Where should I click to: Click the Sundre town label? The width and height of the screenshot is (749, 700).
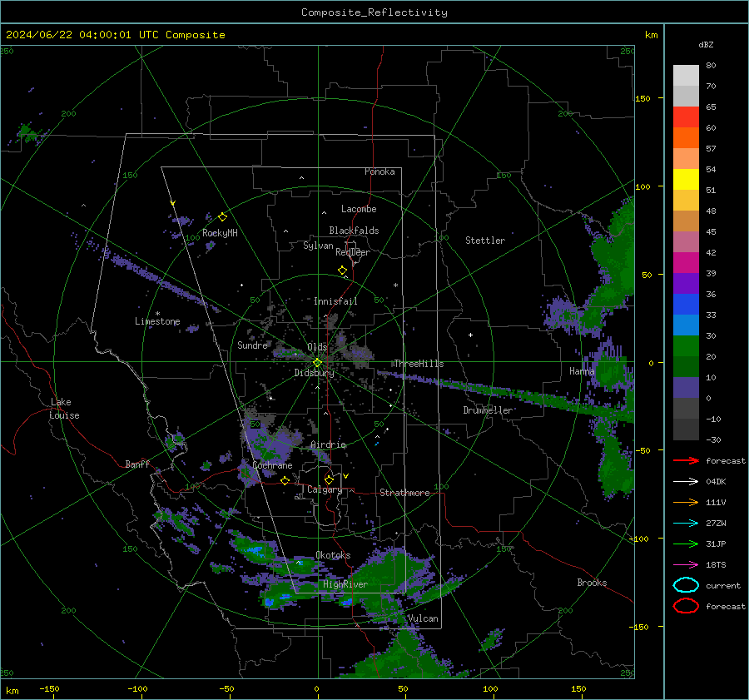tap(252, 345)
